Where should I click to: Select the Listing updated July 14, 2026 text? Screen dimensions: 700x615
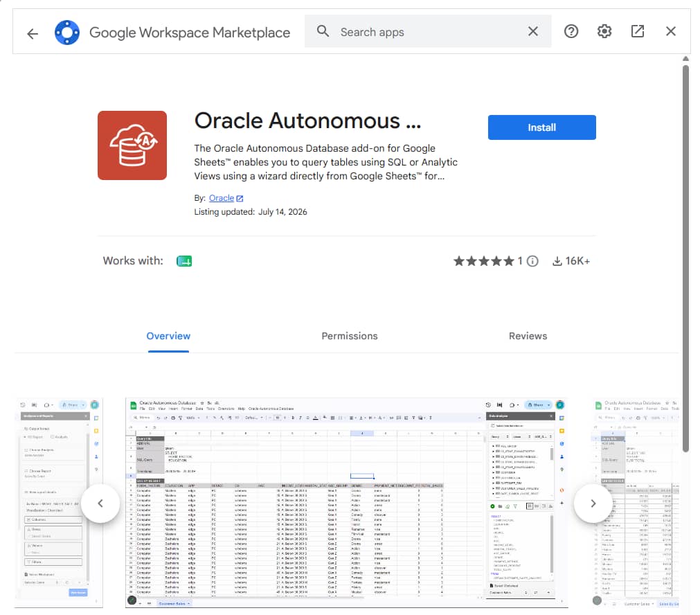coord(251,212)
